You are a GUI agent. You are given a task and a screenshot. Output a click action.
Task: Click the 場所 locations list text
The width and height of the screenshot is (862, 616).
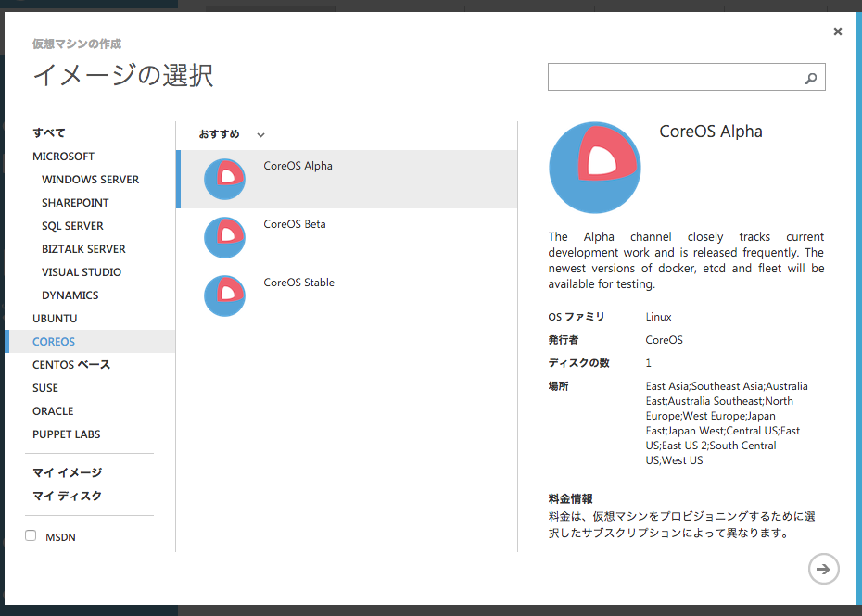tap(727, 423)
